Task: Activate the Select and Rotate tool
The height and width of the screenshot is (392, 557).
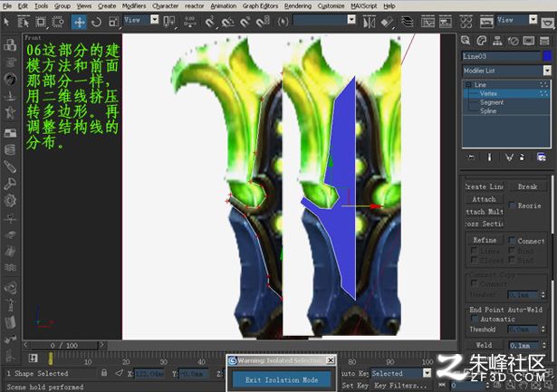Action: pyautogui.click(x=96, y=22)
